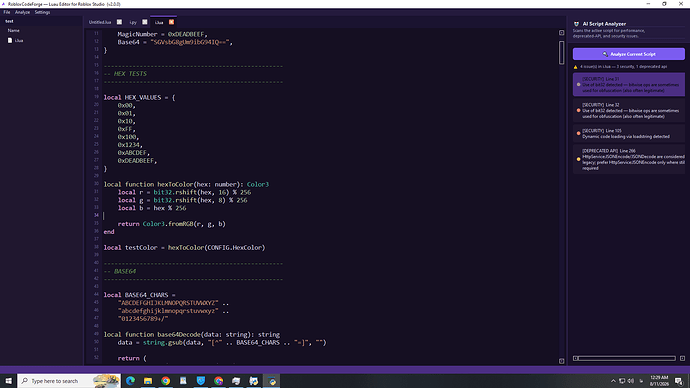The height and width of the screenshot is (388, 690).
Task: Click the 'local testColor' code line
Action: pos(184,248)
